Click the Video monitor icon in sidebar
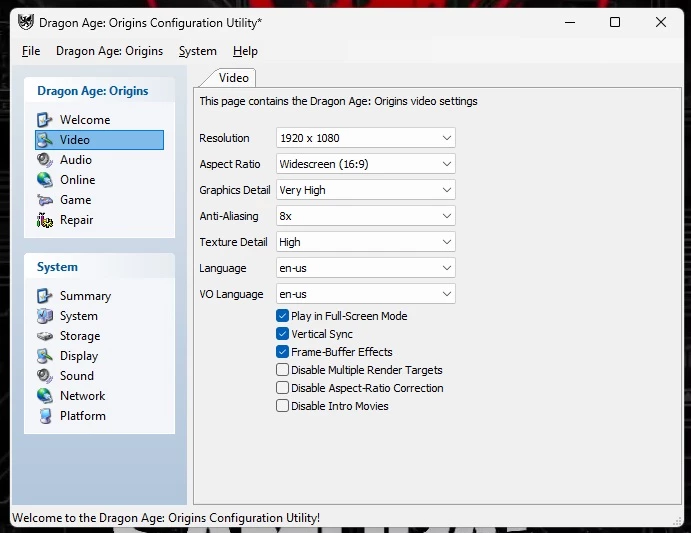691x533 pixels. click(45, 140)
